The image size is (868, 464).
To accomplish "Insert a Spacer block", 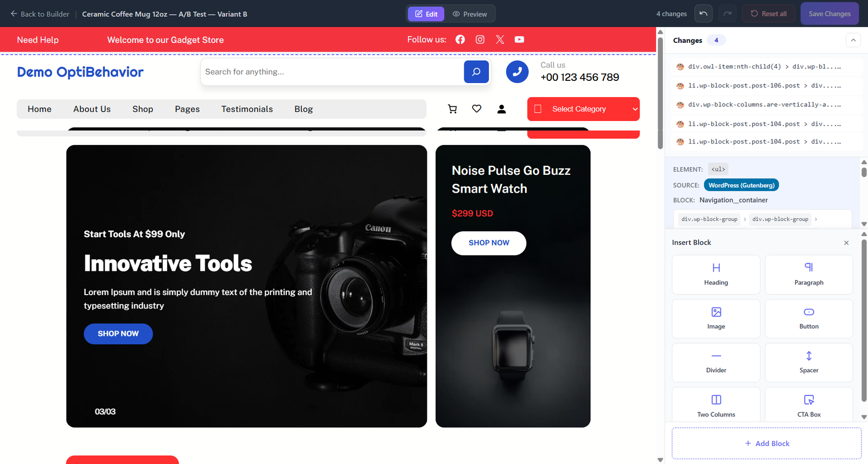I will click(x=809, y=363).
